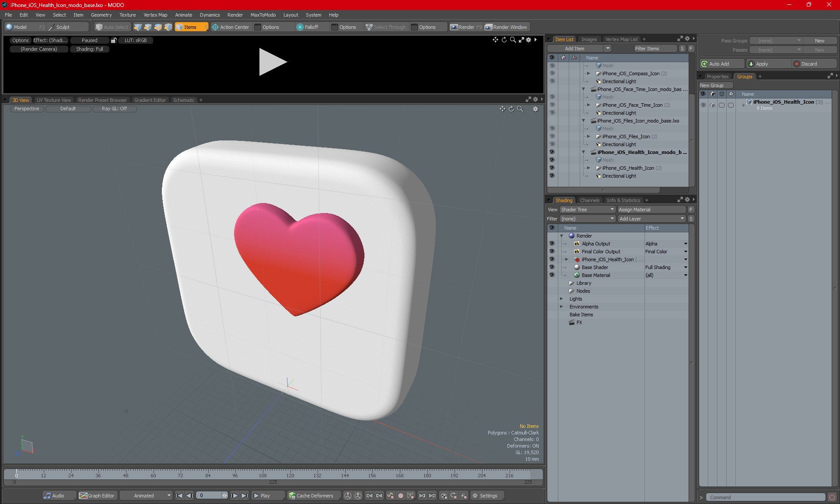Click the render preview play button
Image resolution: width=840 pixels, height=504 pixels.
point(272,62)
